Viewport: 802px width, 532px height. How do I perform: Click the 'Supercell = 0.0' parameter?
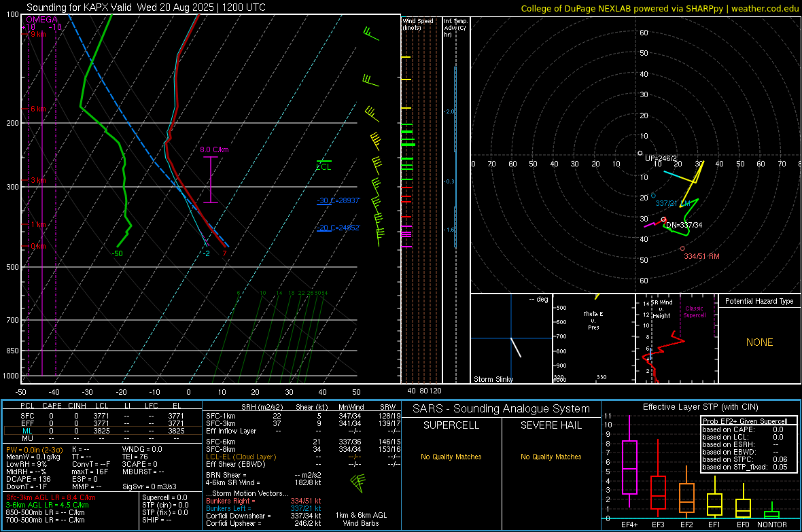[164, 497]
